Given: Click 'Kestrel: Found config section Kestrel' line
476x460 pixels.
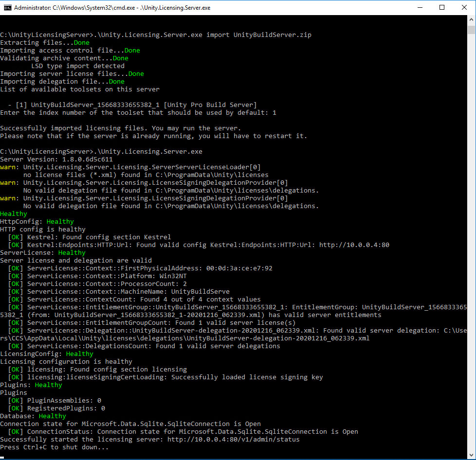Looking at the screenshot, I should (x=90, y=237).
